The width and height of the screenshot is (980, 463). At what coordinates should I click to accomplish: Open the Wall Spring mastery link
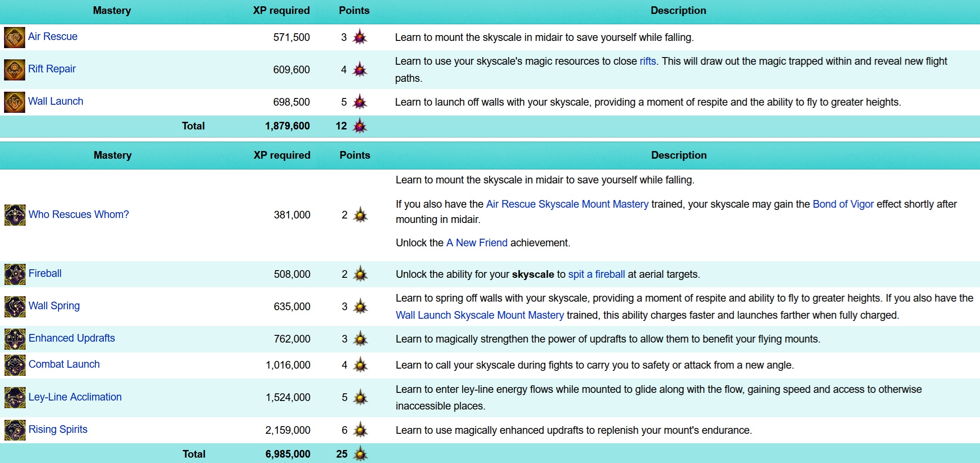(54, 306)
